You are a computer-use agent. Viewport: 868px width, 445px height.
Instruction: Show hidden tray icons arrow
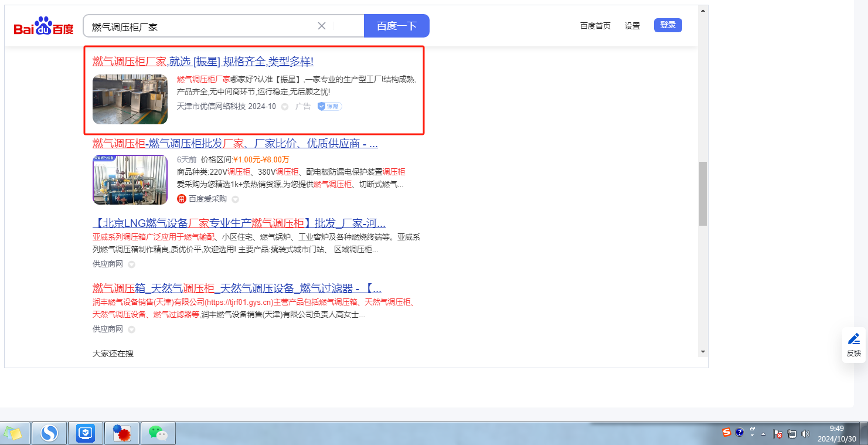(x=764, y=434)
